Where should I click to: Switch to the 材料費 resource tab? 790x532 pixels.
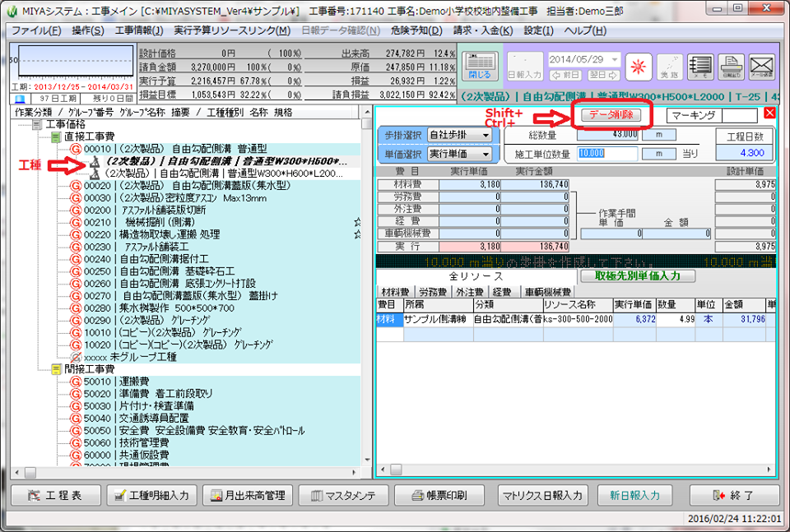[x=395, y=292]
